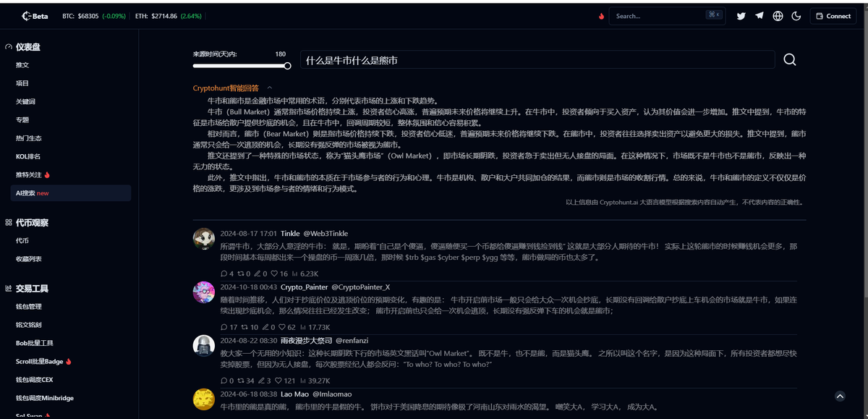Open the Telegram paper plane icon

coord(759,16)
